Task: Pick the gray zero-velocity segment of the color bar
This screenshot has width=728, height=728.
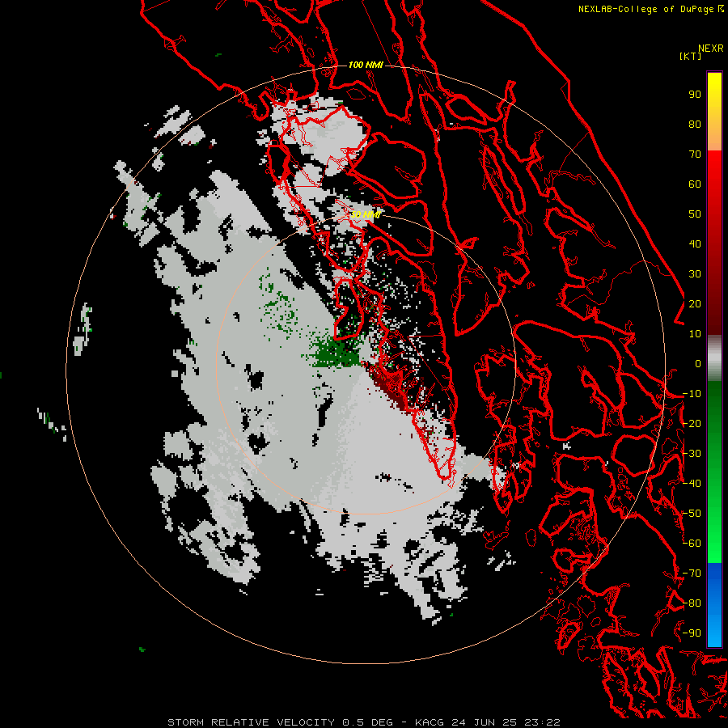Action: [x=714, y=358]
